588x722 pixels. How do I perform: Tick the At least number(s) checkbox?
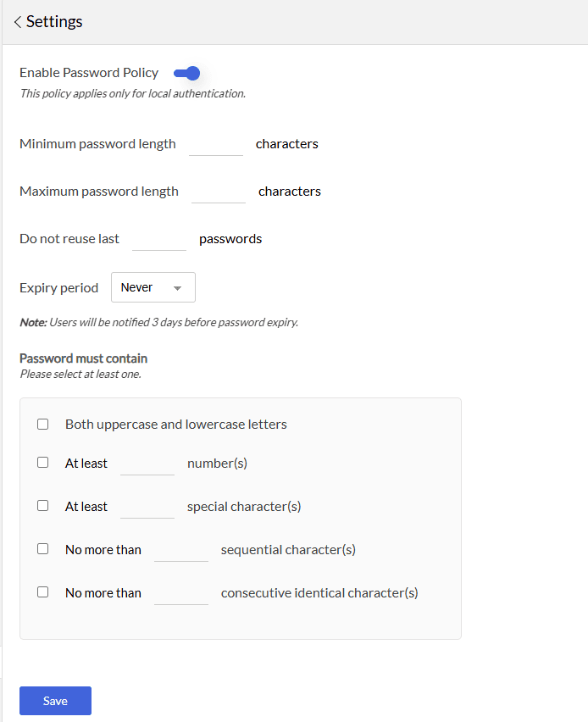(43, 464)
